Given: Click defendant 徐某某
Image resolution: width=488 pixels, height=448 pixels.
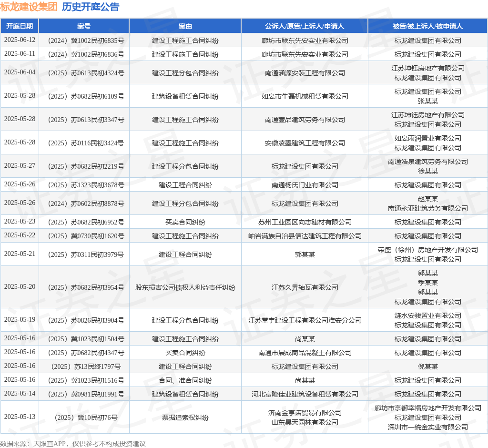Looking at the screenshot, I should pos(427,171).
